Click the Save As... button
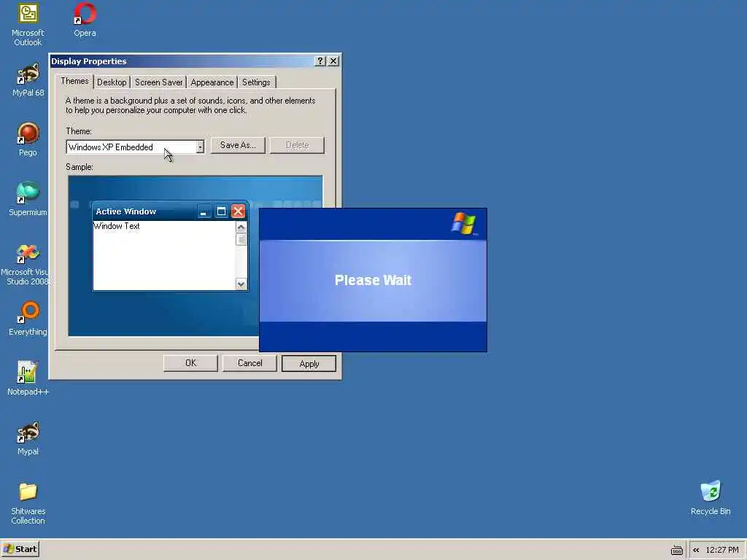The height and width of the screenshot is (560, 747). [x=238, y=145]
